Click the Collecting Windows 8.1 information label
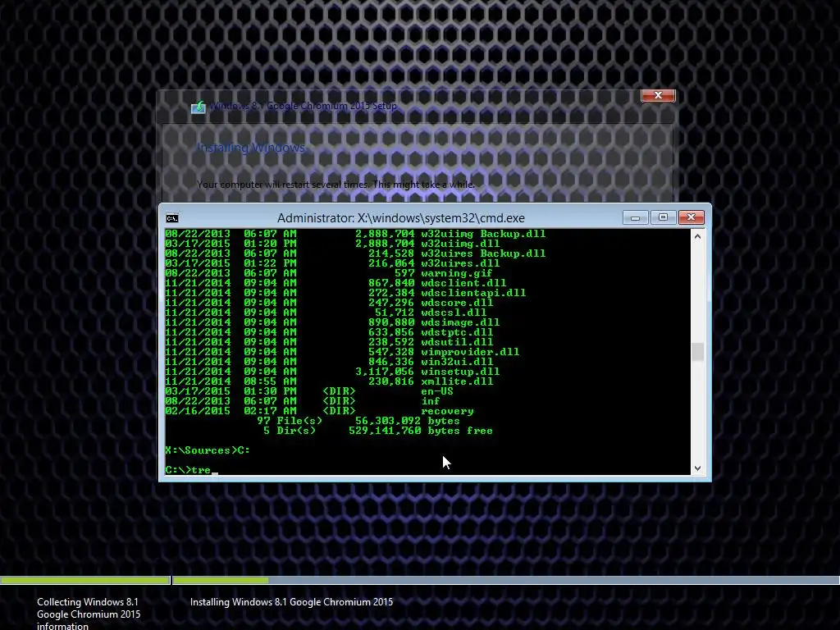This screenshot has height=630, width=840. click(x=89, y=614)
